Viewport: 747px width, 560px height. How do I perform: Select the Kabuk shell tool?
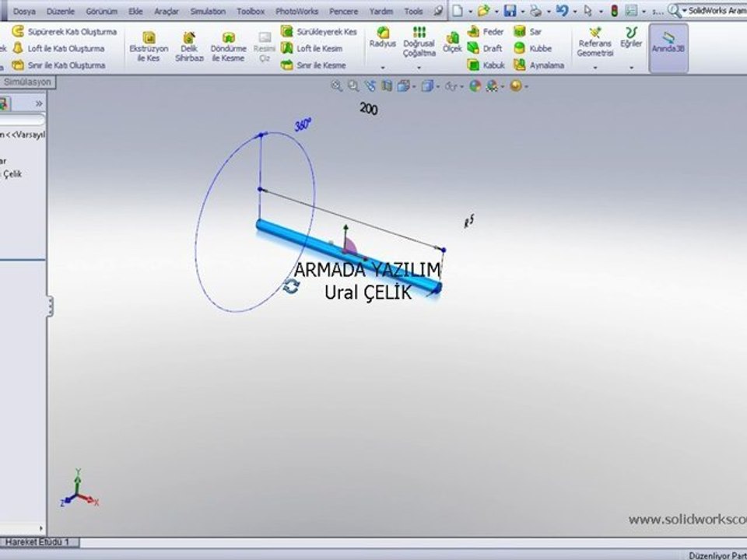click(x=486, y=65)
